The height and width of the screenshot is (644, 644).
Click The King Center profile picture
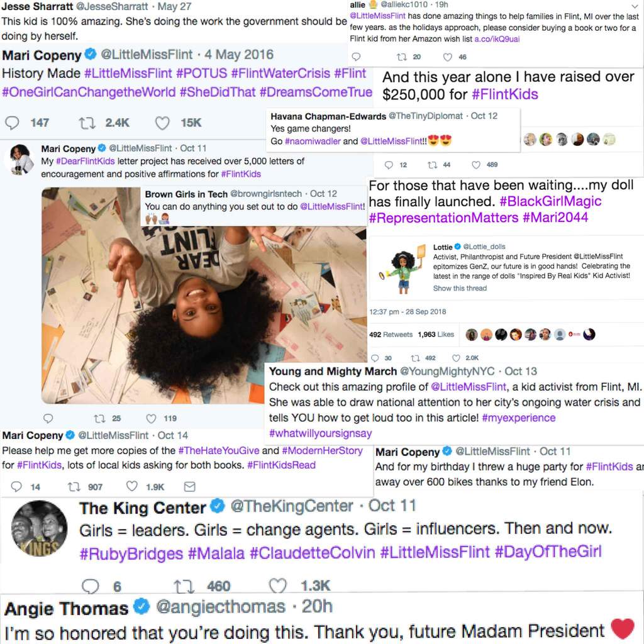(x=39, y=528)
